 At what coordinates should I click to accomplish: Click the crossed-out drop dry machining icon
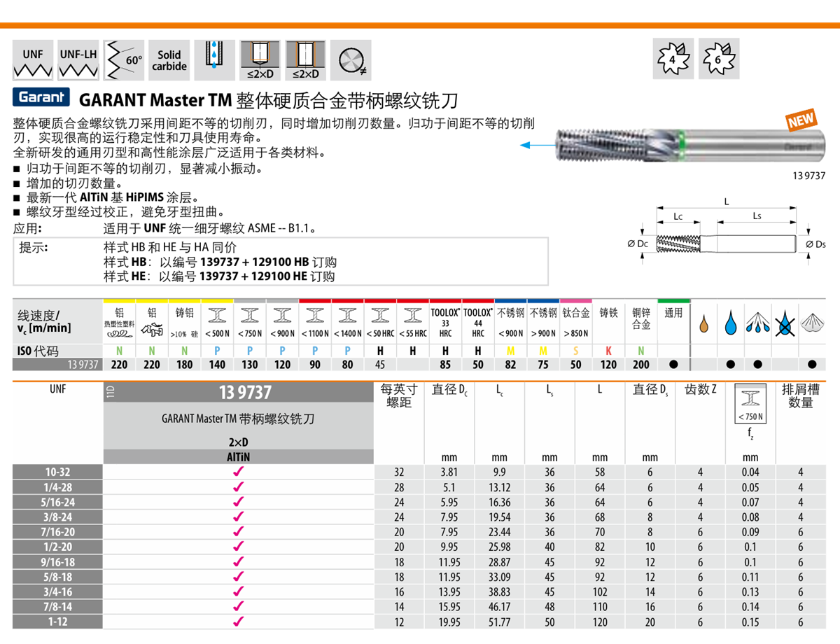point(785,324)
